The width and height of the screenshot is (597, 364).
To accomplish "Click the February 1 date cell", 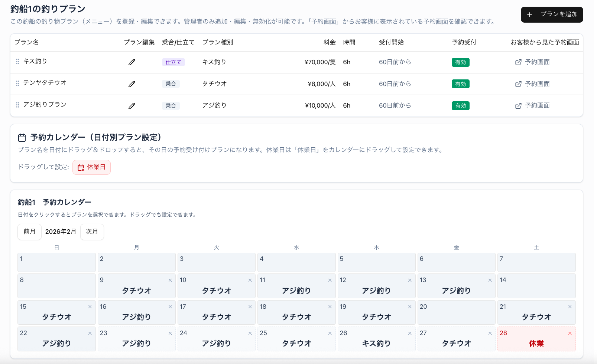I will point(56,262).
